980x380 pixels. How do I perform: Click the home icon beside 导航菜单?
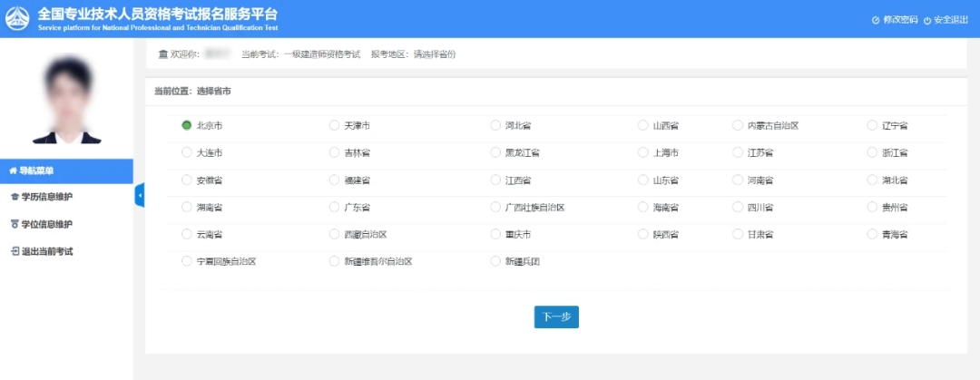(x=13, y=171)
